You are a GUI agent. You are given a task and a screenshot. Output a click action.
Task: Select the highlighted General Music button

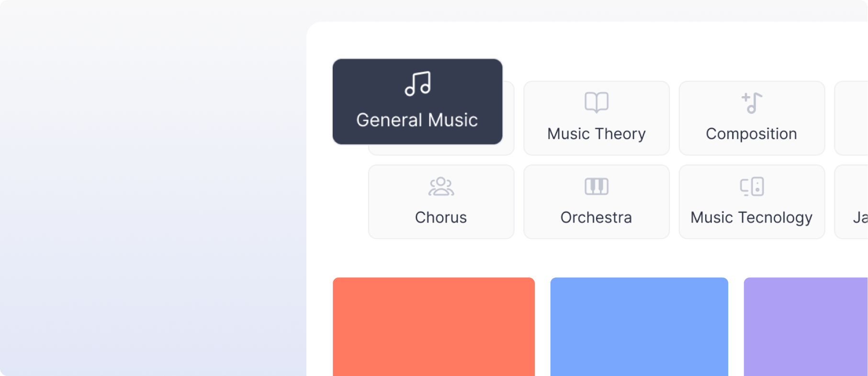(x=417, y=101)
